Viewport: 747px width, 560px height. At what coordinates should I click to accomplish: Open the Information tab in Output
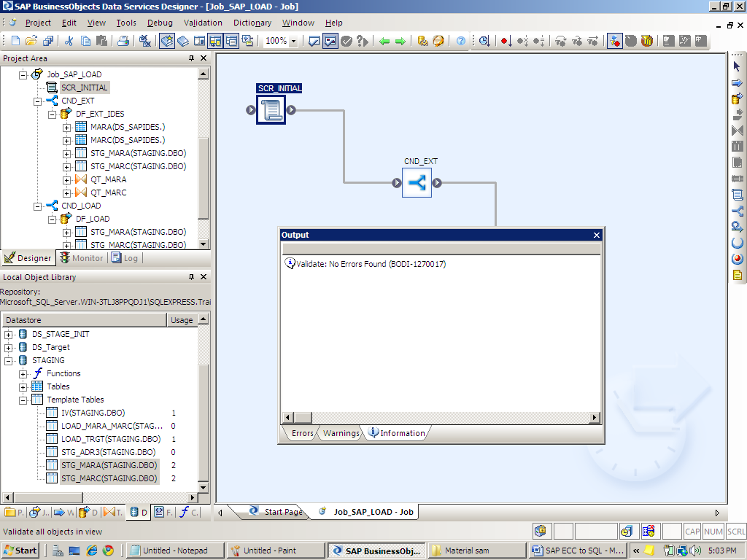(397, 433)
